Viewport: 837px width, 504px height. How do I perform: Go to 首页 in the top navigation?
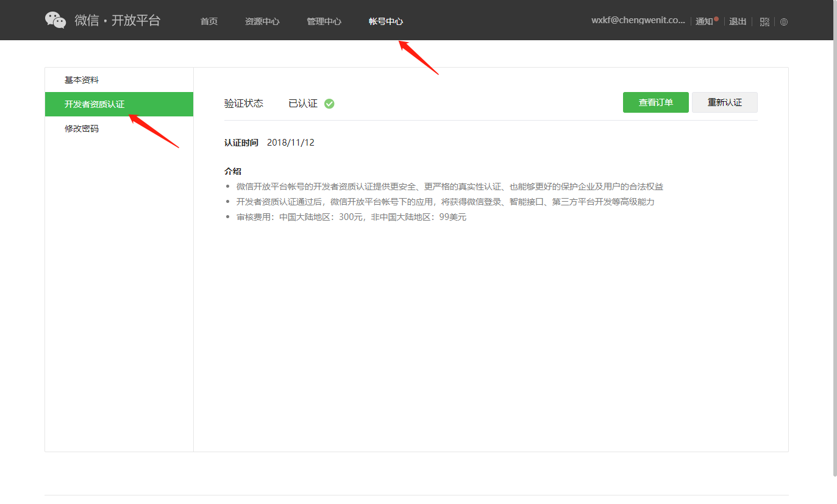click(209, 21)
